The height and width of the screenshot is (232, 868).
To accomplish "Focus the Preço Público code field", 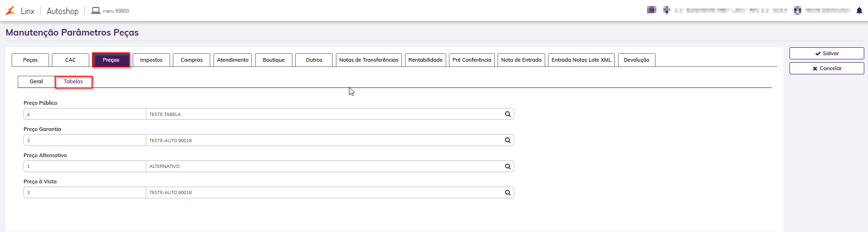I will (85, 114).
